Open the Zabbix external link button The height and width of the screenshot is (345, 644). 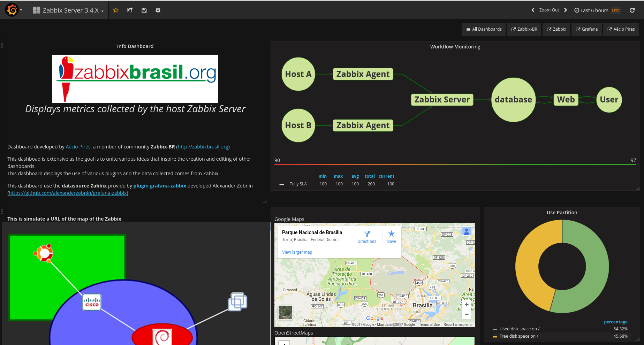click(556, 29)
